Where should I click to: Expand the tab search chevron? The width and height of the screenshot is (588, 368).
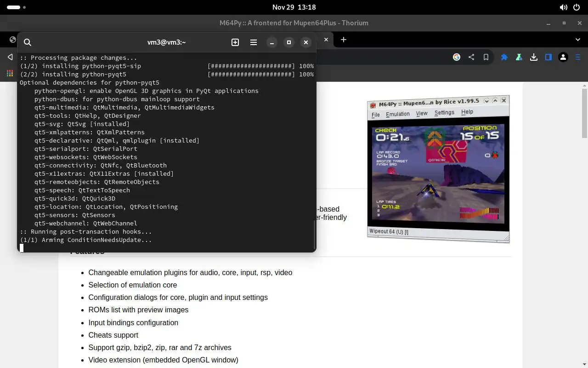tap(578, 40)
